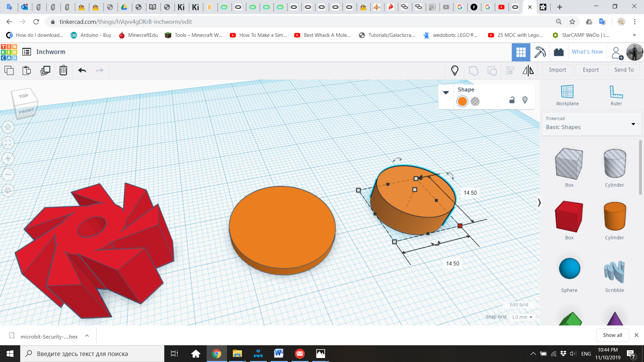Select the Ruler tool
The width and height of the screenshot is (644, 362).
[616, 95]
